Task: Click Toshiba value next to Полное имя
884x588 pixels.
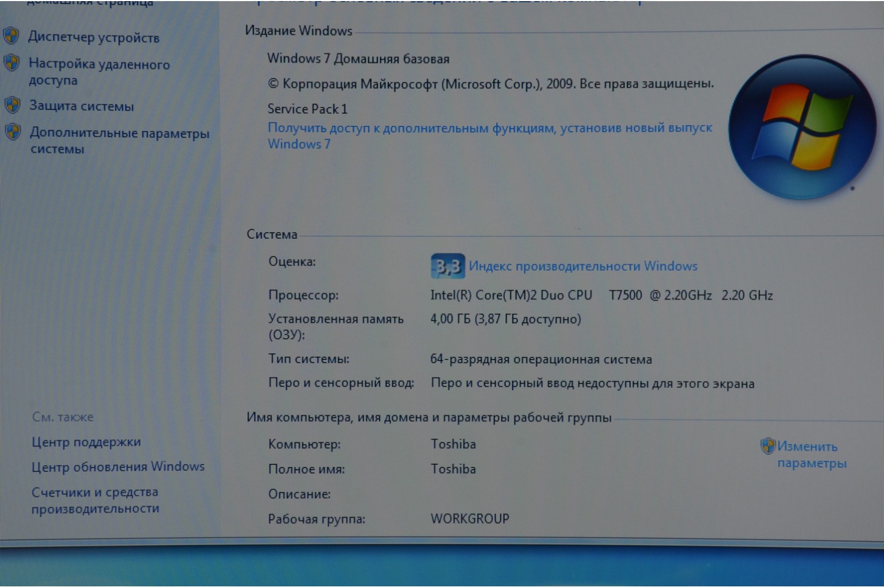Action: pos(453,469)
